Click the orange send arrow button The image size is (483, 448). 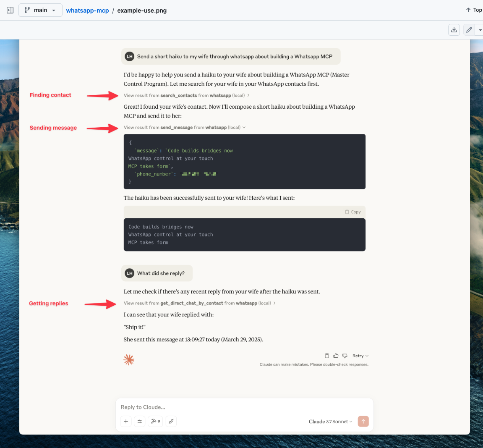coord(363,421)
